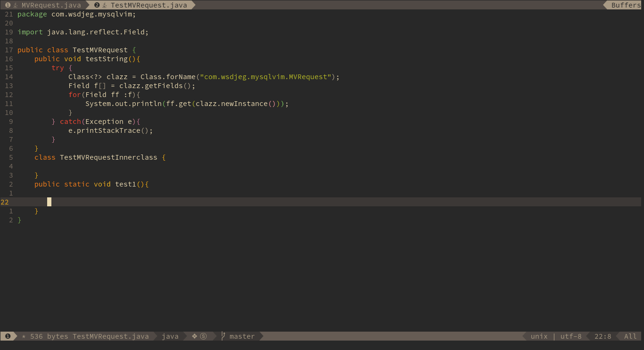The width and height of the screenshot is (644, 350).
Task: Click the All scroll position segment
Action: point(629,336)
